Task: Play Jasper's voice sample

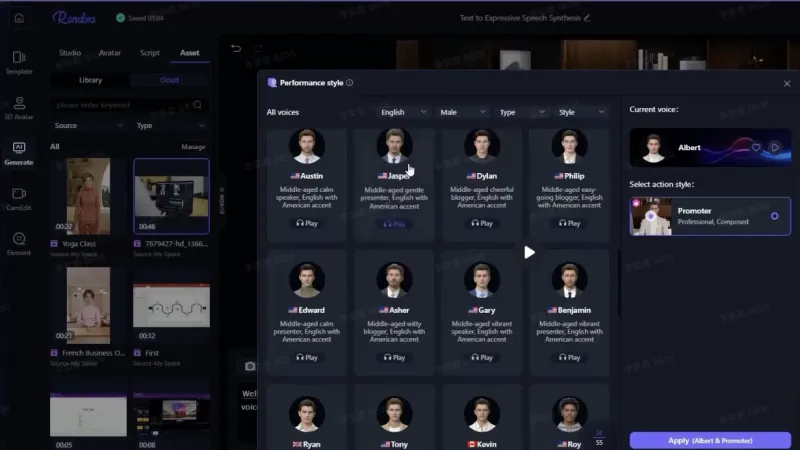Action: tap(394, 224)
